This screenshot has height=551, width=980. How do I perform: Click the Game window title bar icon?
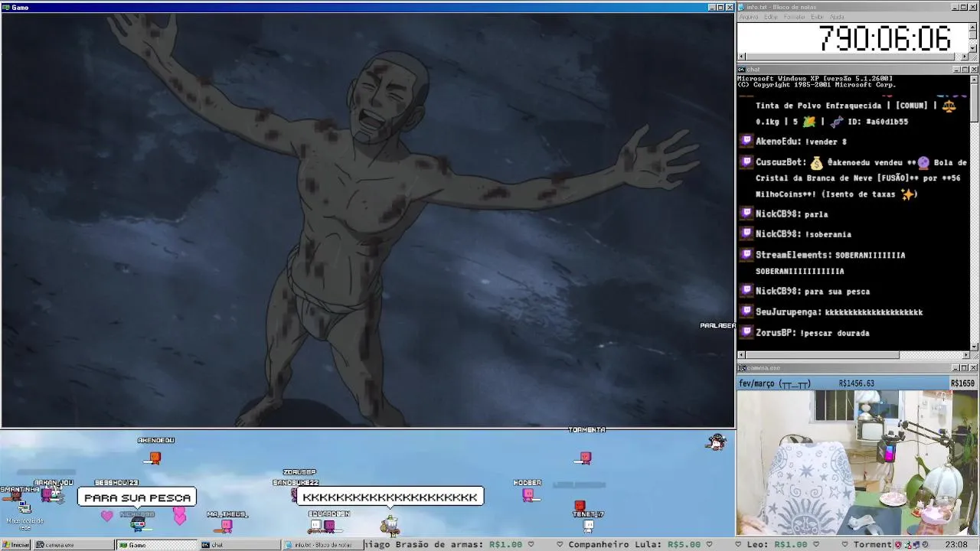[x=5, y=7]
